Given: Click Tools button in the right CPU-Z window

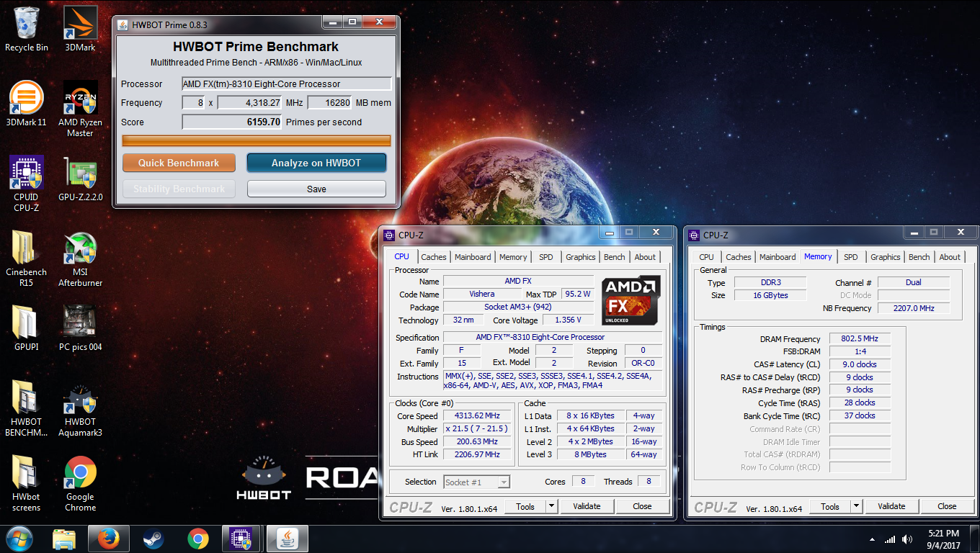Looking at the screenshot, I should pyautogui.click(x=830, y=507).
